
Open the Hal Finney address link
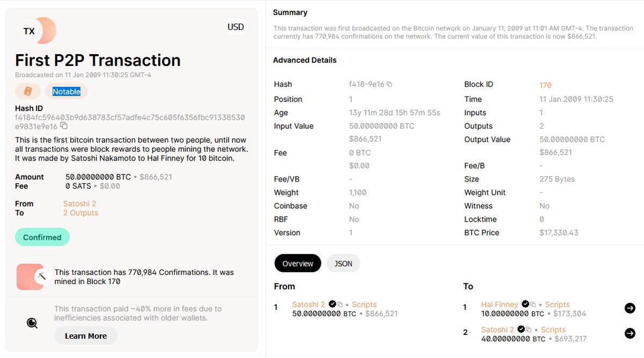pos(499,304)
